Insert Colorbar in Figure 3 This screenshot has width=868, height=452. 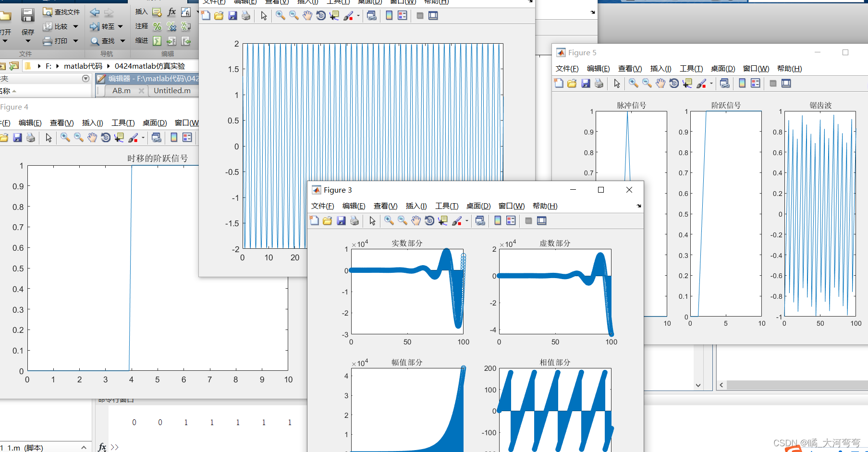click(498, 220)
